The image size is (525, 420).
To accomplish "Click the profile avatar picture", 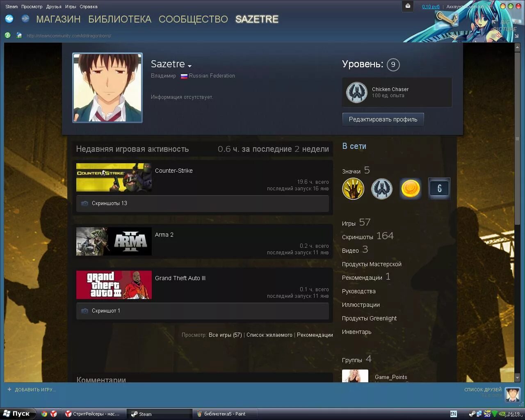I will (107, 88).
